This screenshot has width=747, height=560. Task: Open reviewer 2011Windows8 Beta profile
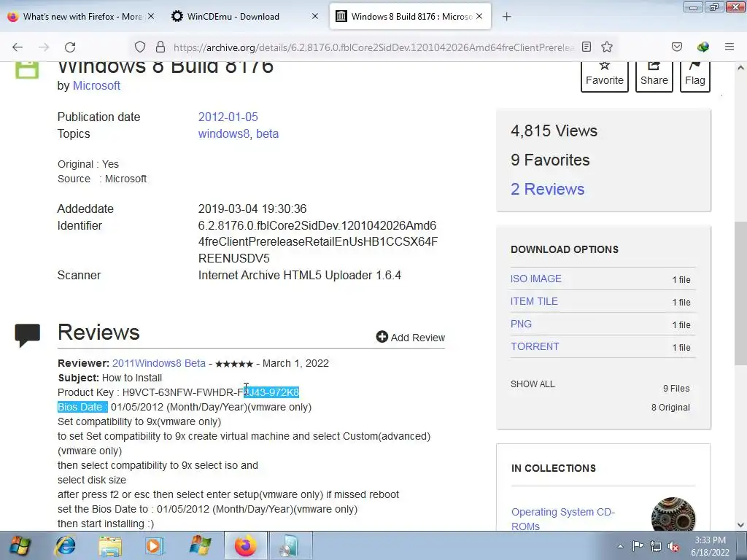[158, 363]
